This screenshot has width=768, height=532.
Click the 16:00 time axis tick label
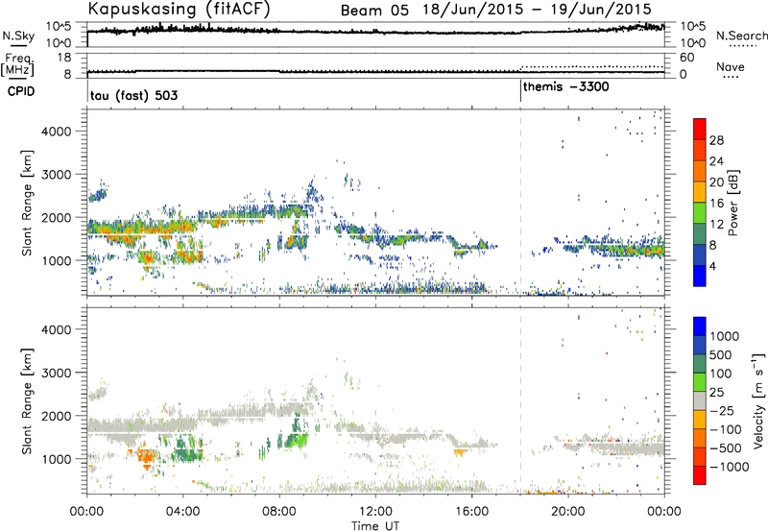pos(471,512)
